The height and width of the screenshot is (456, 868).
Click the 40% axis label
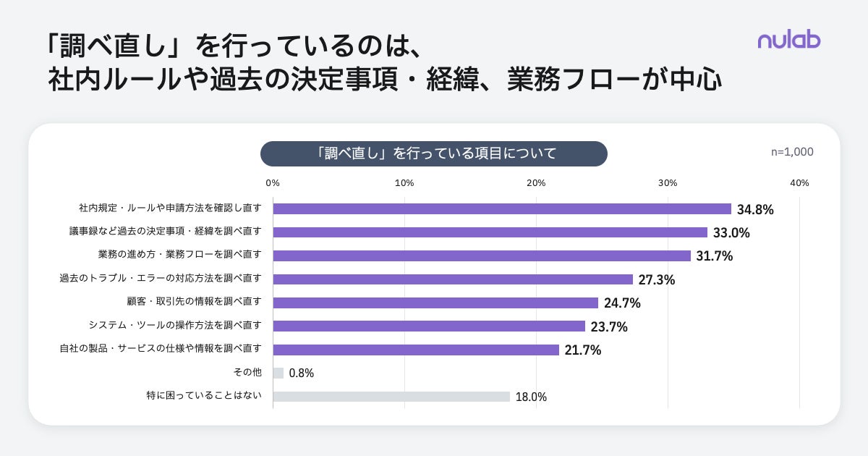(799, 183)
